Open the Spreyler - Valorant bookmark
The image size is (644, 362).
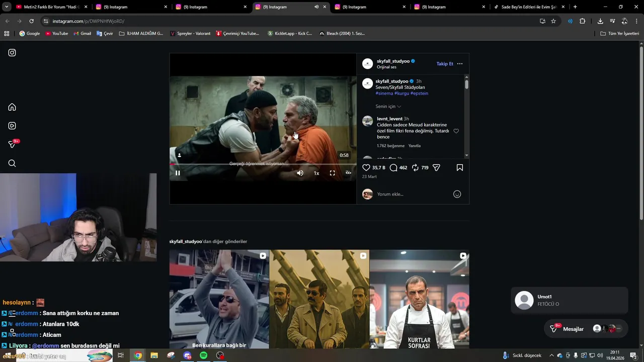(190, 34)
